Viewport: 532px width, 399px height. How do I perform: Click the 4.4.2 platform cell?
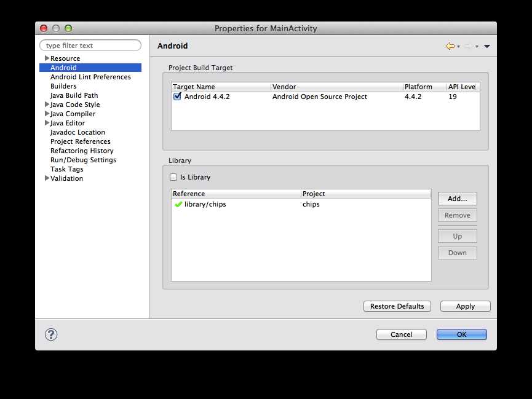point(413,97)
